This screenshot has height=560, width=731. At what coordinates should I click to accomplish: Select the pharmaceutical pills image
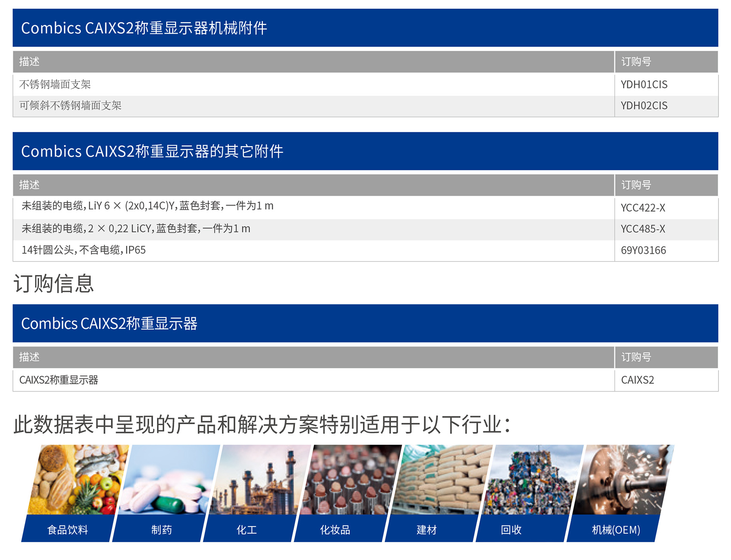tap(169, 479)
